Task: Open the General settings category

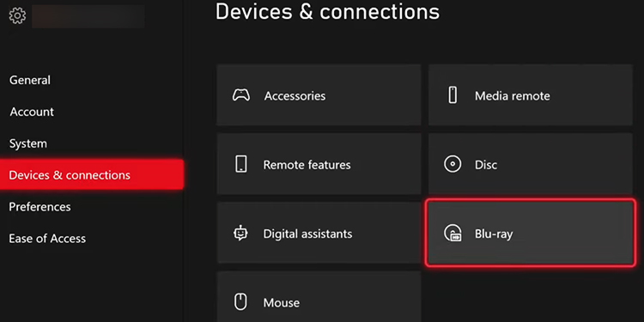Action: tap(30, 80)
